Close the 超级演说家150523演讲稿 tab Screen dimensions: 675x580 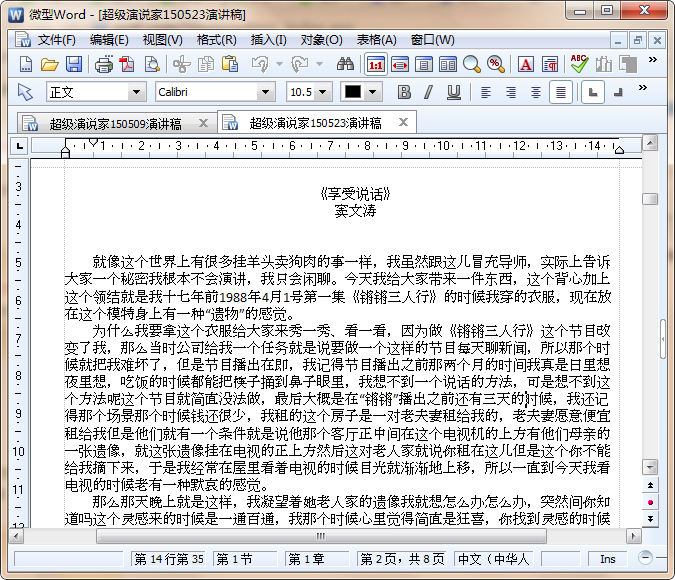(x=403, y=122)
